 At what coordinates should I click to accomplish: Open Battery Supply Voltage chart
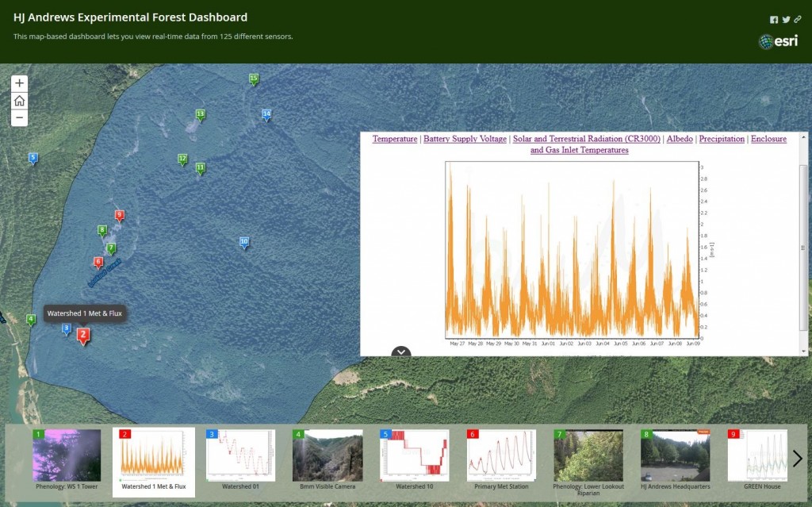pos(465,139)
